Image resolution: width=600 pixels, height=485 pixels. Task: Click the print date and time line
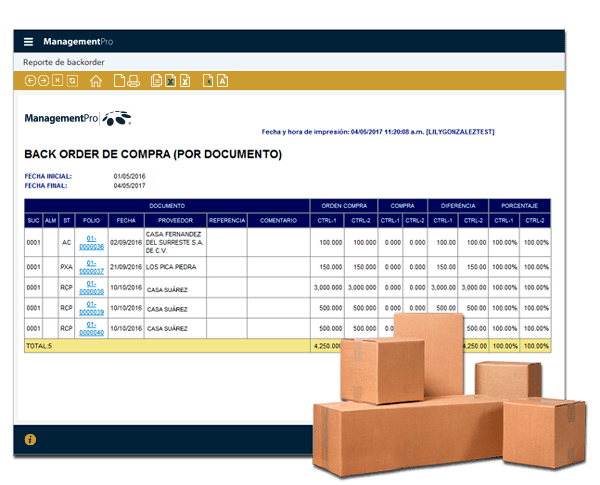point(378,132)
